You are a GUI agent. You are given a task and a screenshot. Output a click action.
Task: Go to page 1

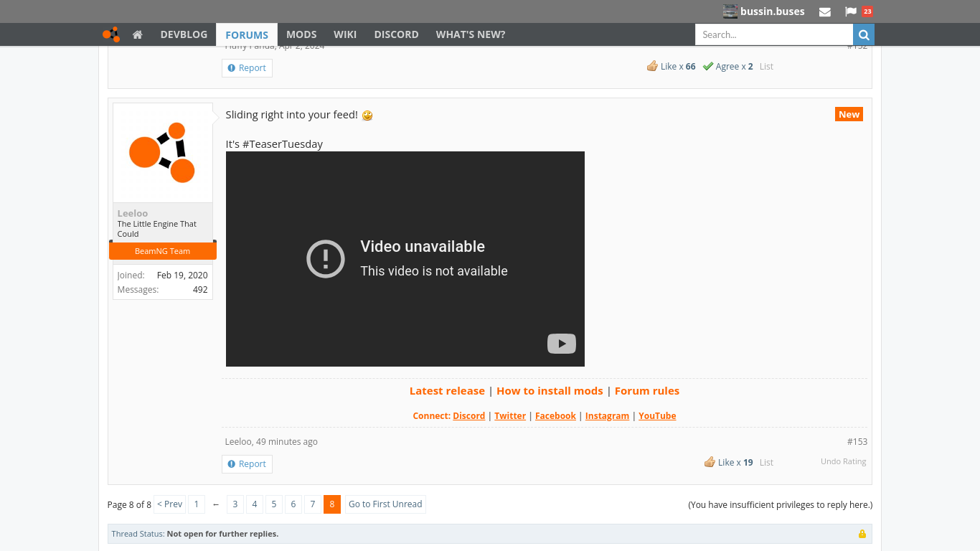(x=197, y=504)
